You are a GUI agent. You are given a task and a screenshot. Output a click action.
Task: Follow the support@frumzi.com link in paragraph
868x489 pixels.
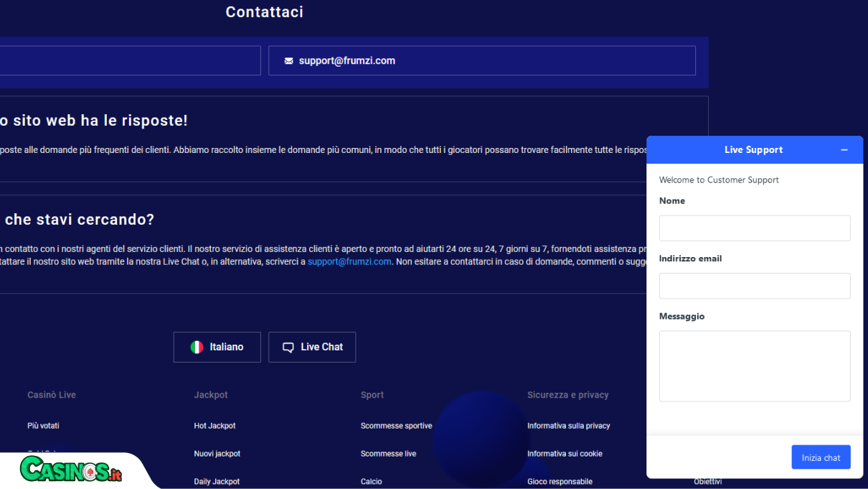coord(349,261)
